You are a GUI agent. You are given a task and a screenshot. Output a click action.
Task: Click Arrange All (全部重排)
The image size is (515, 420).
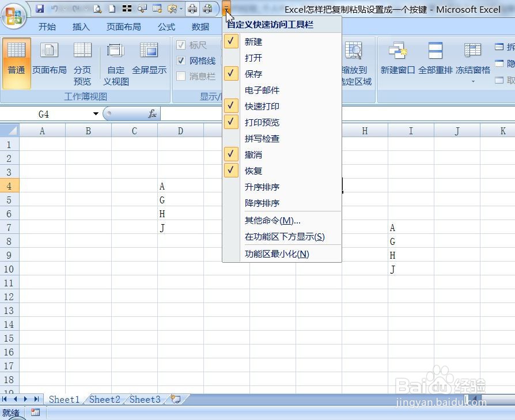coord(436,59)
